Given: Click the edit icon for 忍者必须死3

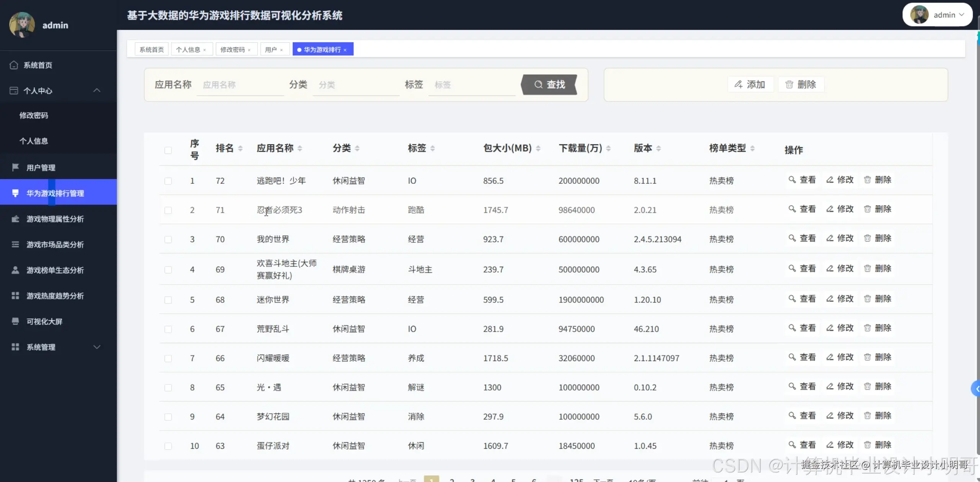Looking at the screenshot, I should 839,209.
